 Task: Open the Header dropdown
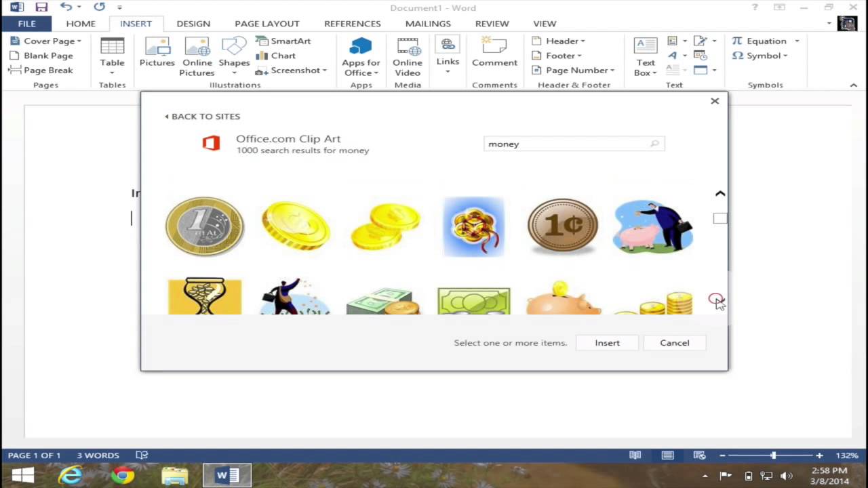(560, 41)
